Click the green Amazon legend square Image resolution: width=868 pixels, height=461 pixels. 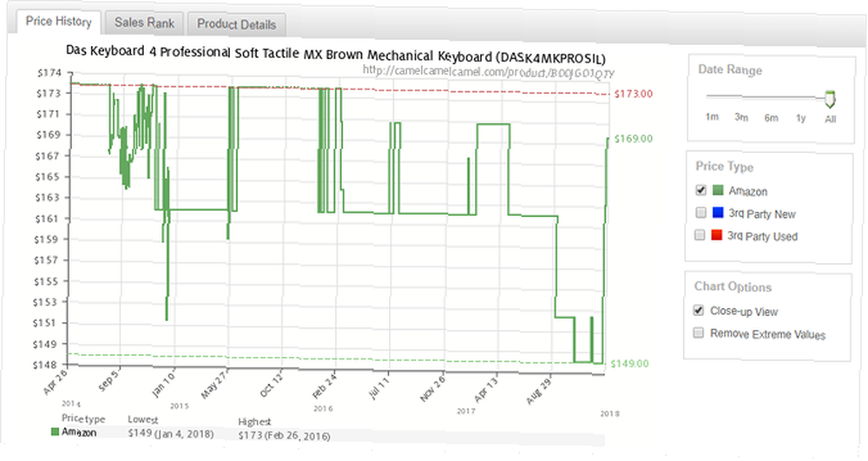coord(55,431)
